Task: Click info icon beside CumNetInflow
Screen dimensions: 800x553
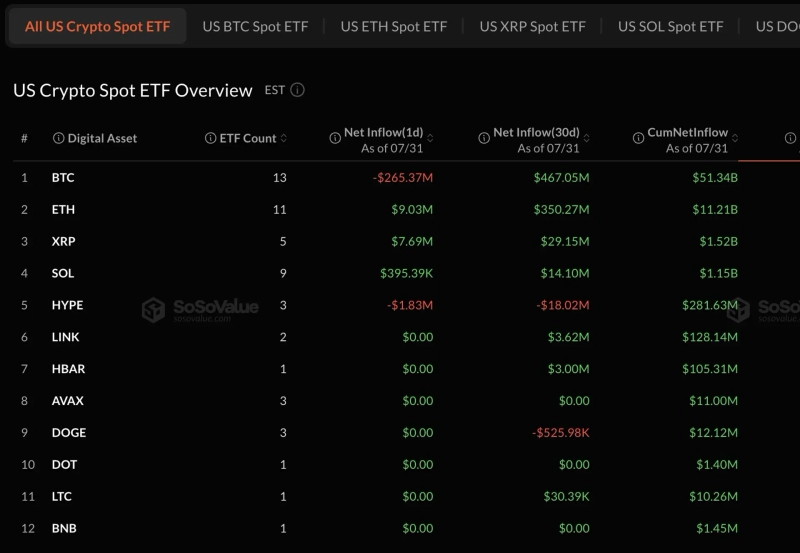Action: 638,138
